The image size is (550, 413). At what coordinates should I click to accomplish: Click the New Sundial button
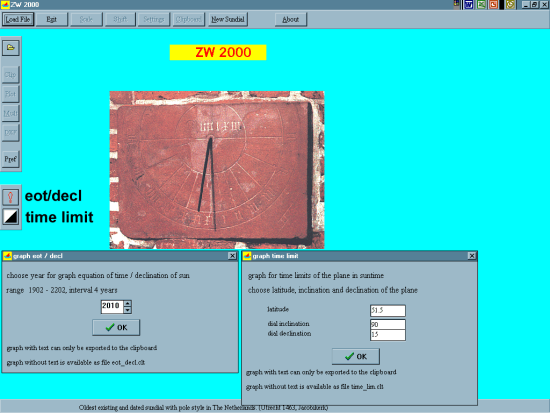pyautogui.click(x=228, y=19)
